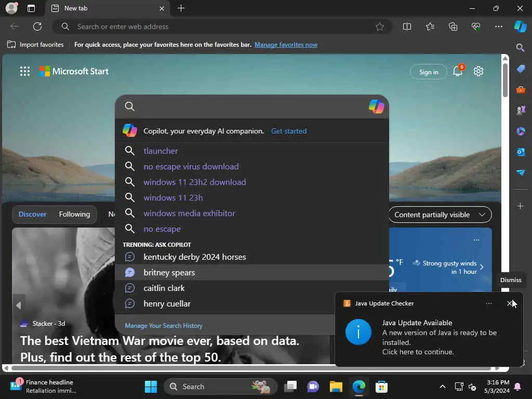Screen dimensions: 532x399
Task: Open Microsoft 365 in sidebar
Action: 521,131
